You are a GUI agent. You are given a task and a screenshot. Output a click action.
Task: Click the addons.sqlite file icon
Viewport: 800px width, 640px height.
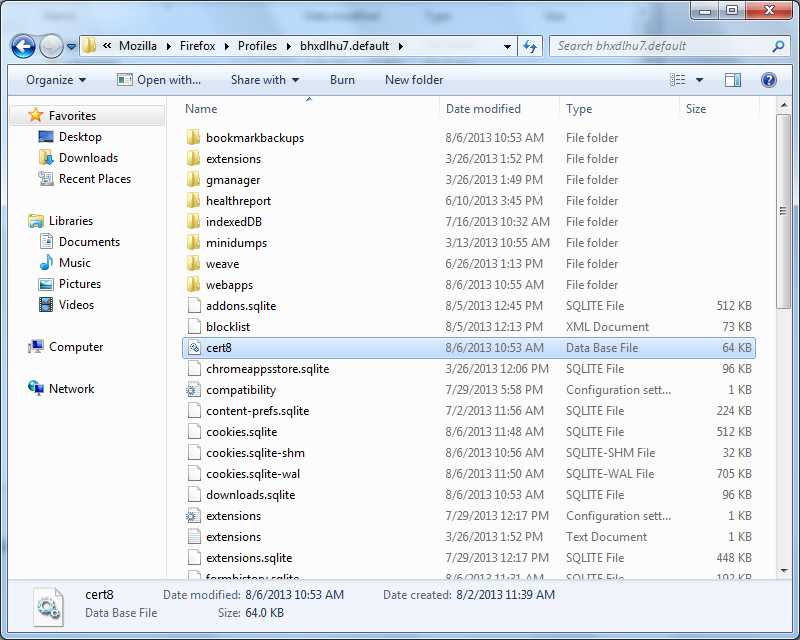click(194, 305)
